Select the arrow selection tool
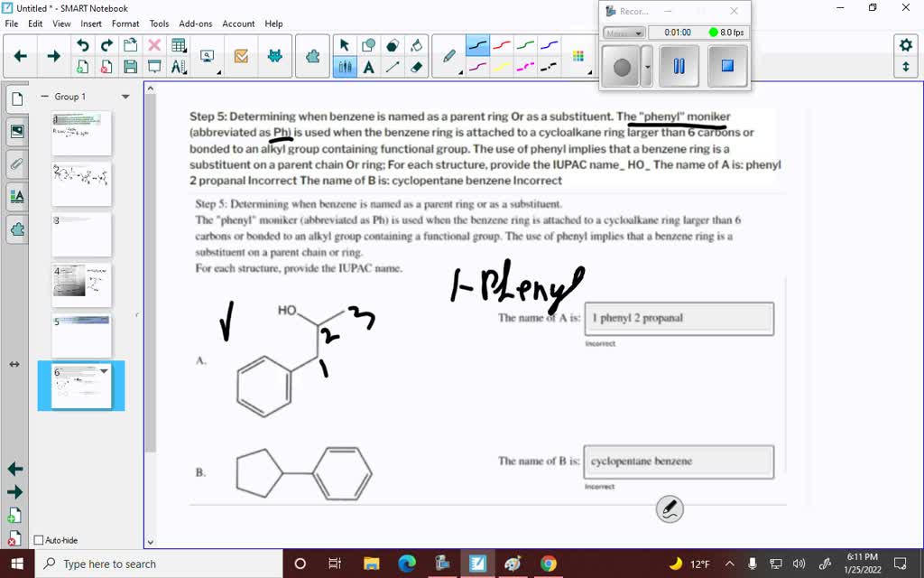924x578 pixels. click(345, 43)
